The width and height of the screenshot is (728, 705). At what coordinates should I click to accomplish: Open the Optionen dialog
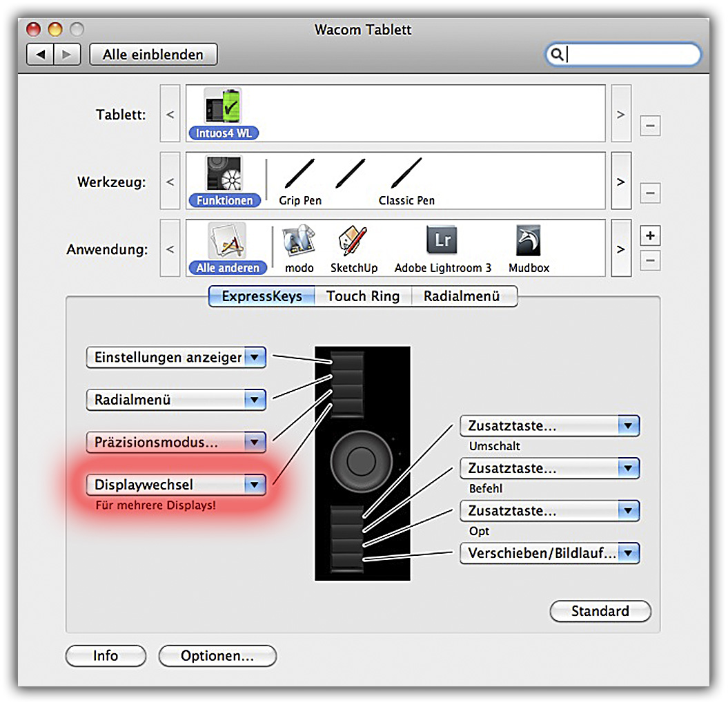click(217, 656)
